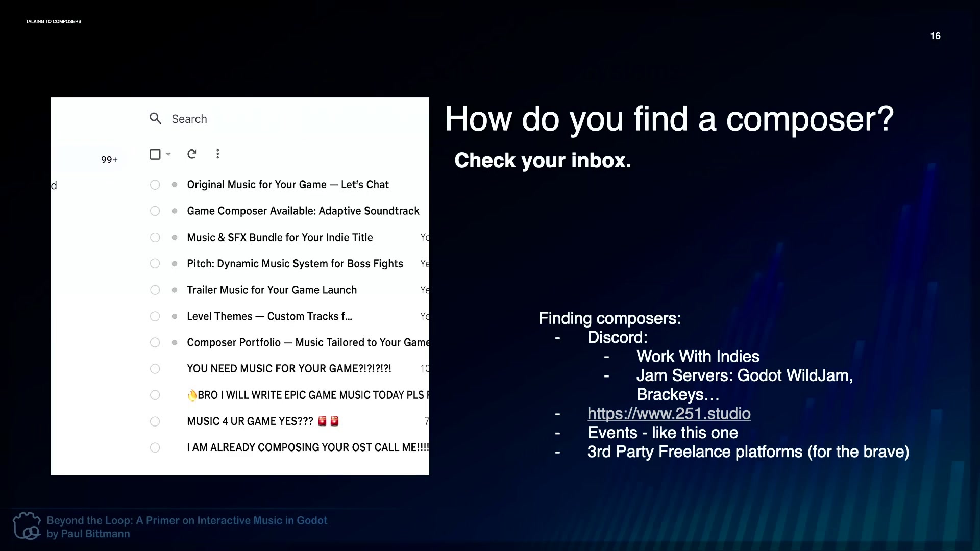The image size is (980, 551).
Task: Click siren emoji in MUSIC 4 UR GAME
Action: [323, 421]
